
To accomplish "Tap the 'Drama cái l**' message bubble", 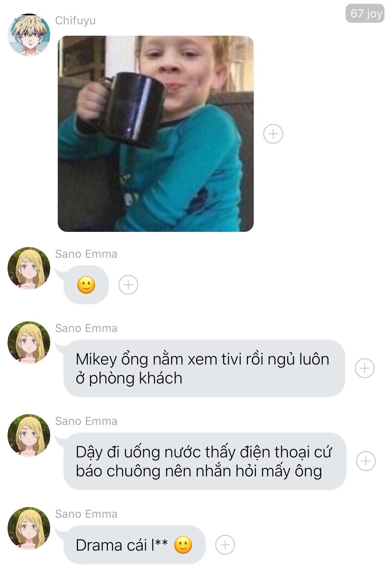I will pyautogui.click(x=134, y=545).
